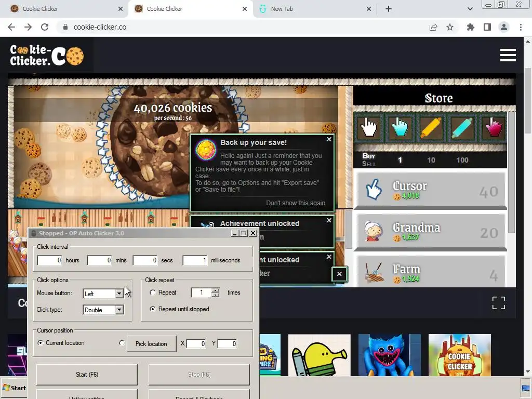This screenshot has height=399, width=532.
Task: Expand the browser tab search chevron
Action: [x=470, y=9]
